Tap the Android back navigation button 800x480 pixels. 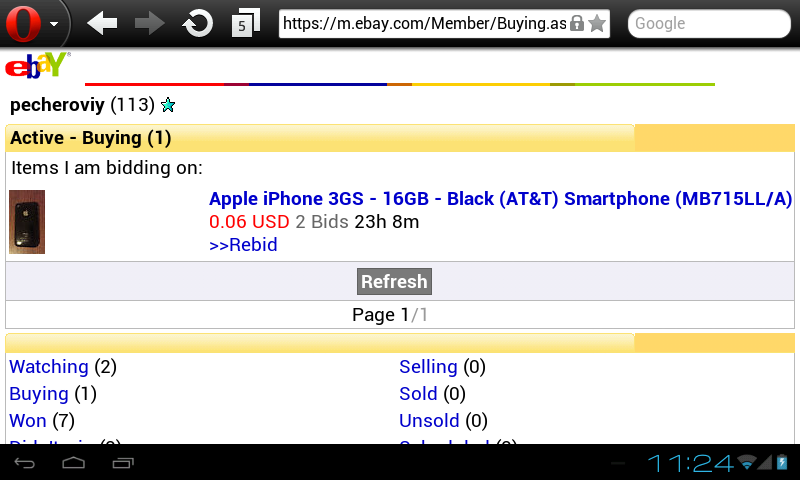coord(24,463)
